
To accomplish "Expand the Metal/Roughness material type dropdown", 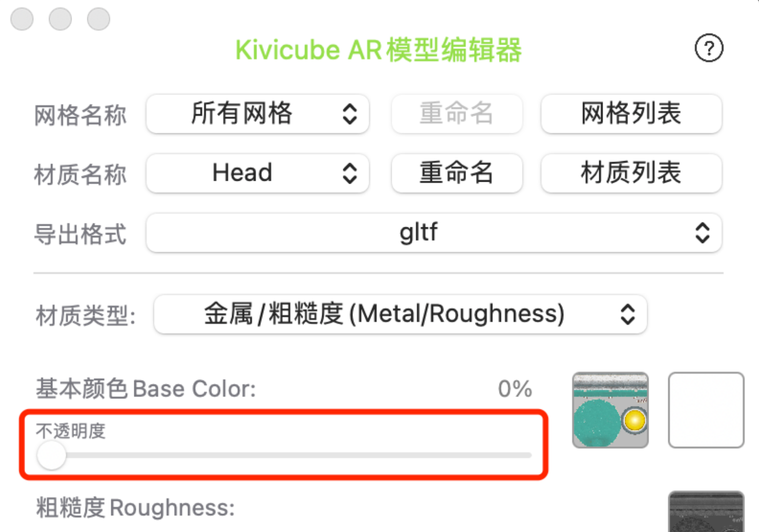I will 400,314.
